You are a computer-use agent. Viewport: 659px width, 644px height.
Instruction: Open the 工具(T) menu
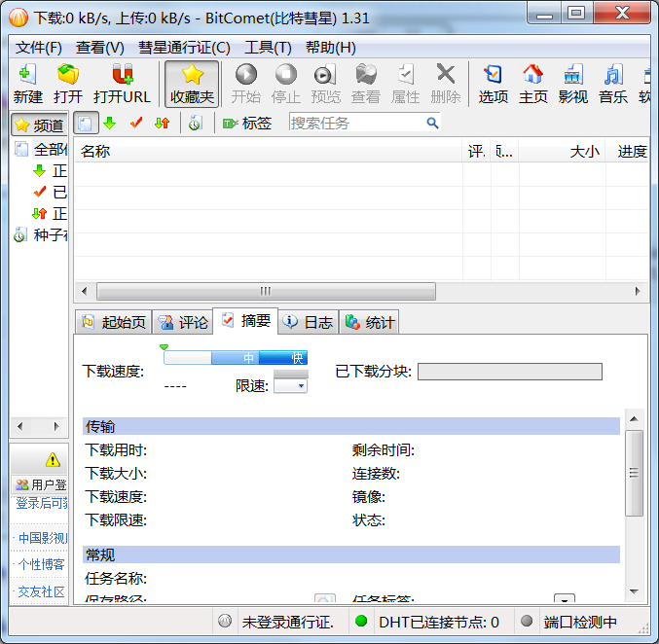click(268, 48)
